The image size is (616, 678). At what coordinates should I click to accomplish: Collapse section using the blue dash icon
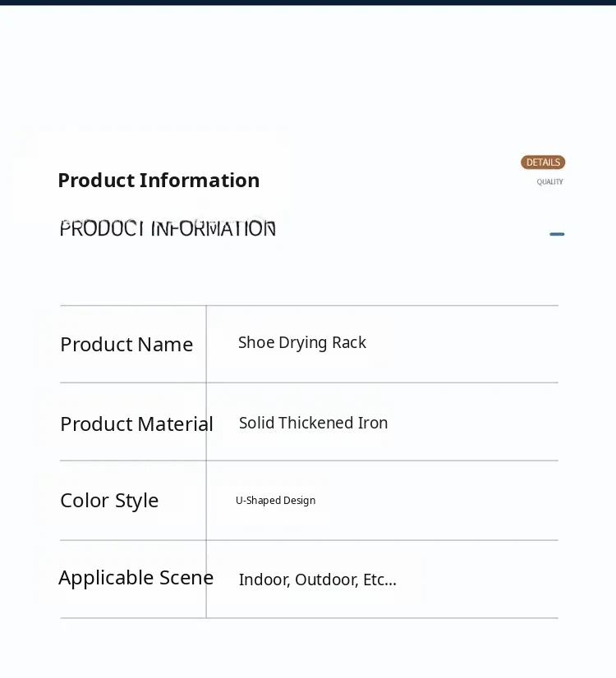click(x=557, y=234)
